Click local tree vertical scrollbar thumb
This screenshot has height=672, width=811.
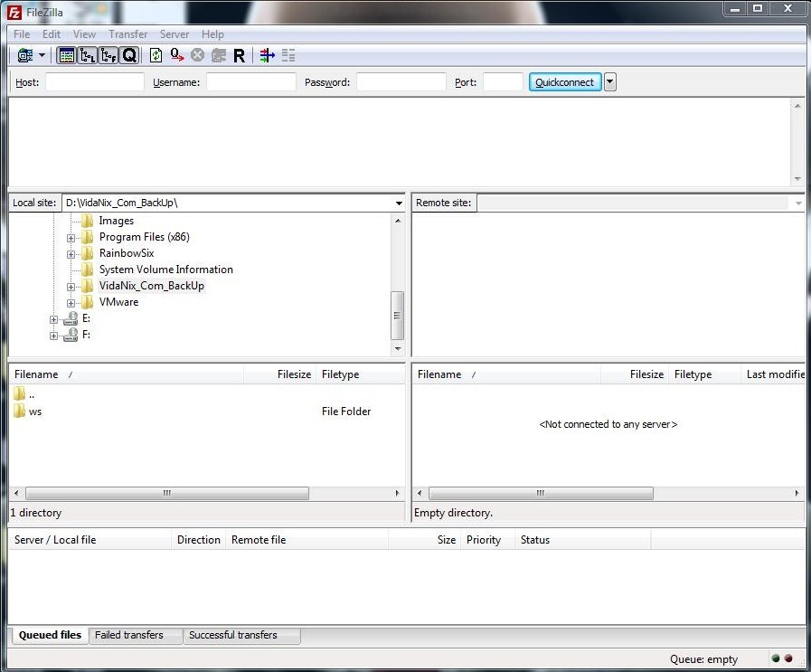[x=397, y=316]
